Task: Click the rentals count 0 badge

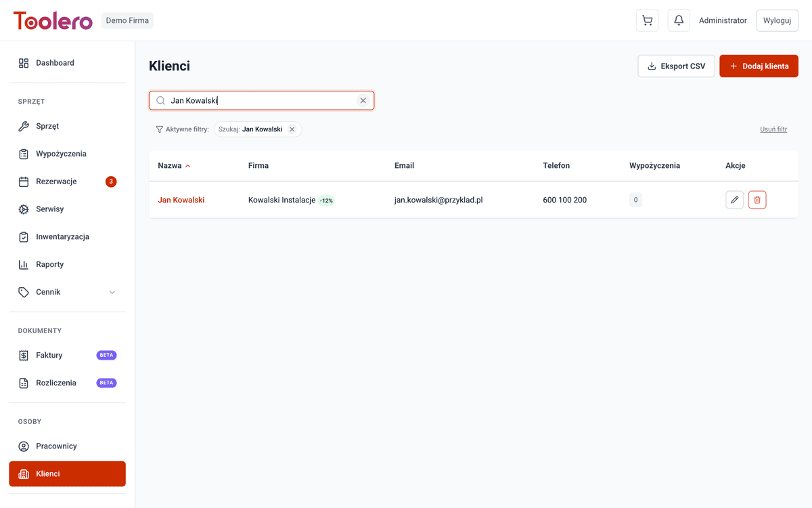Action: coord(635,200)
